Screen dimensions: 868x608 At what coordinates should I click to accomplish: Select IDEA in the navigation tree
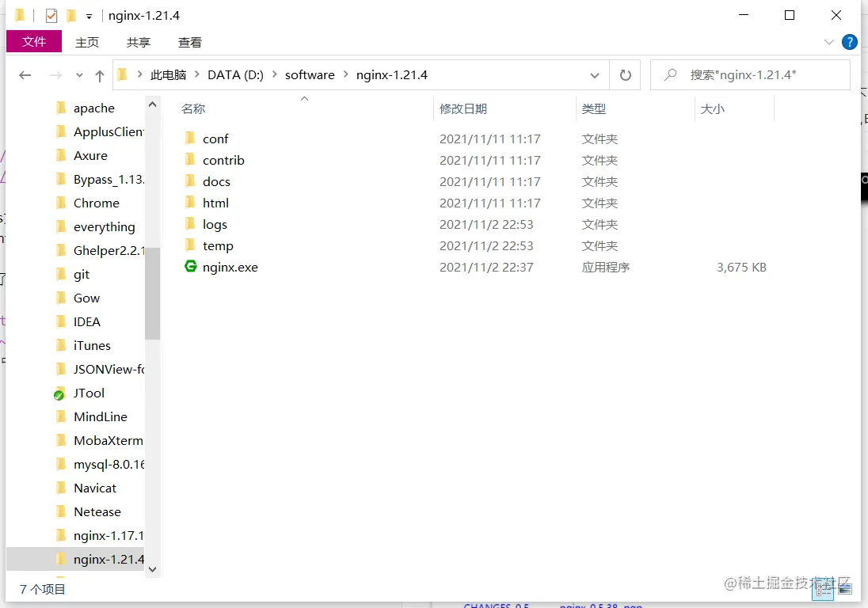[87, 322]
